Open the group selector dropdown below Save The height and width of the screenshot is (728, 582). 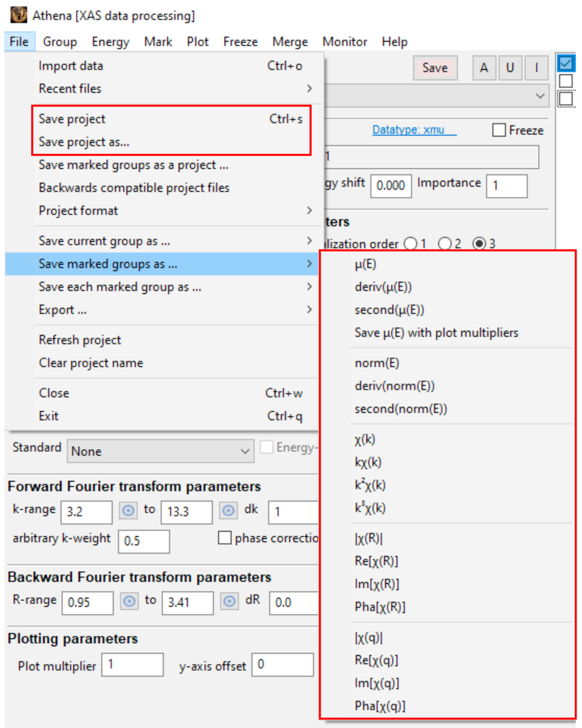(437, 96)
